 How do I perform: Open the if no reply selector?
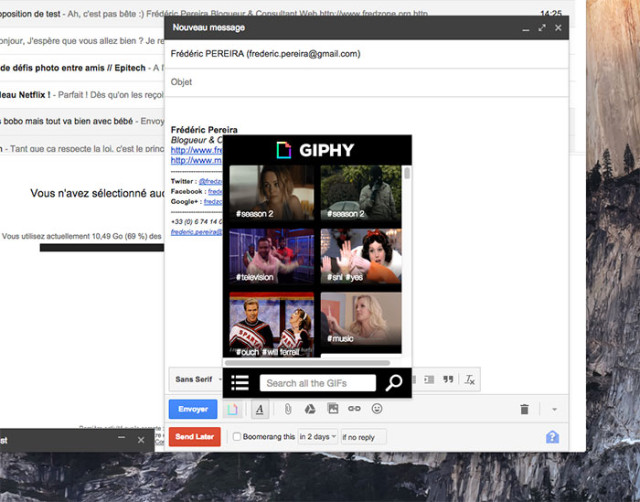(363, 437)
